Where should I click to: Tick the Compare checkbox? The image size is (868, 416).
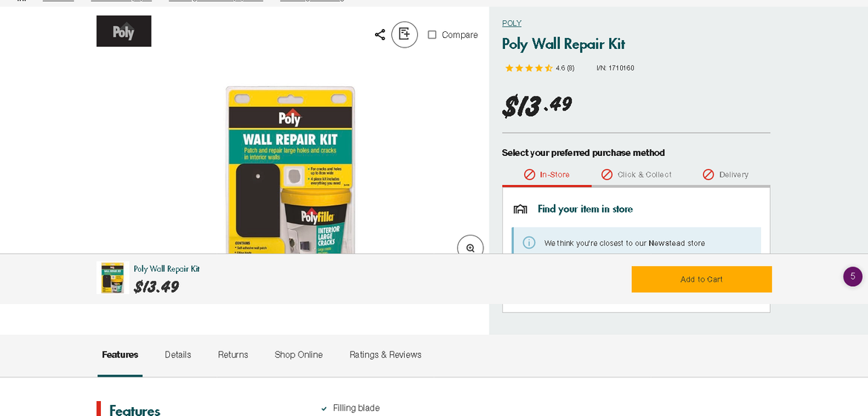pos(432,35)
